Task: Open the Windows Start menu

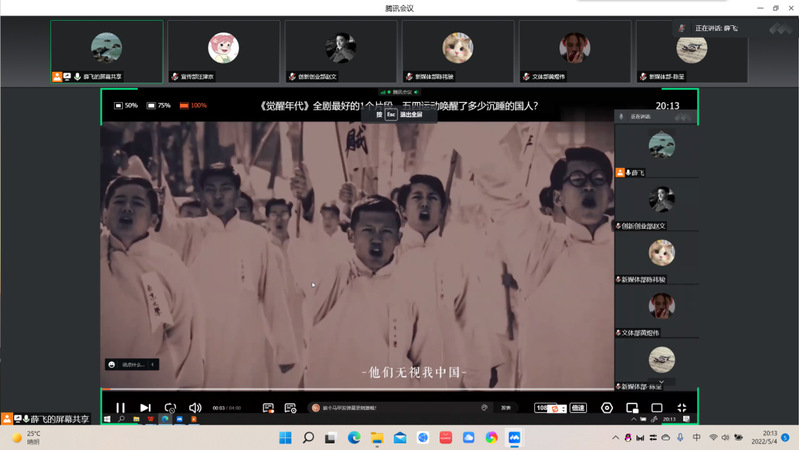Action: (285, 438)
